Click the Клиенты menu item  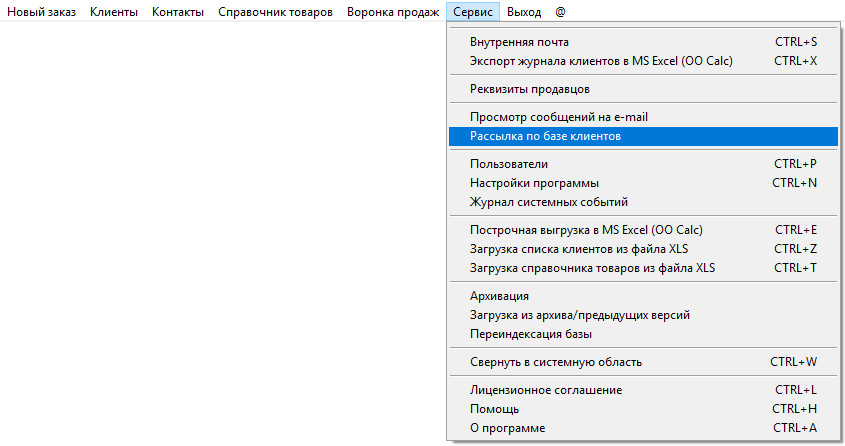[x=114, y=12]
